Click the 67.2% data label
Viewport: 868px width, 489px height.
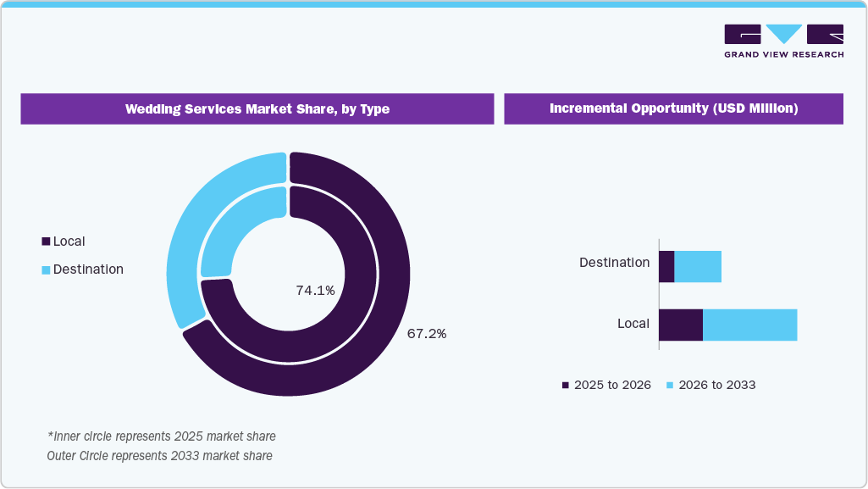click(x=426, y=334)
